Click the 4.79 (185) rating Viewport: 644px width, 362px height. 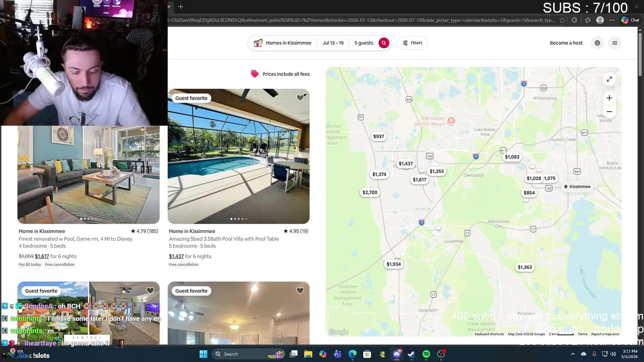tap(144, 231)
